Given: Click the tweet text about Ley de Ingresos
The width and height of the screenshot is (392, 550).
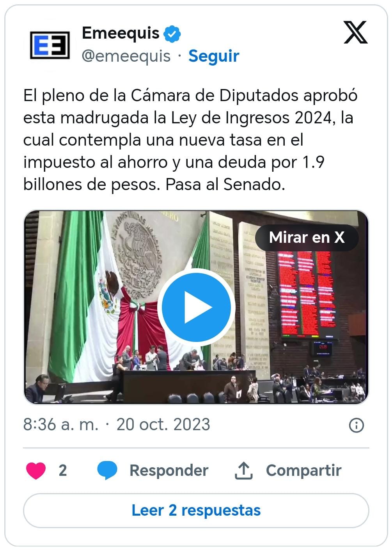Looking at the screenshot, I should coord(190,140).
